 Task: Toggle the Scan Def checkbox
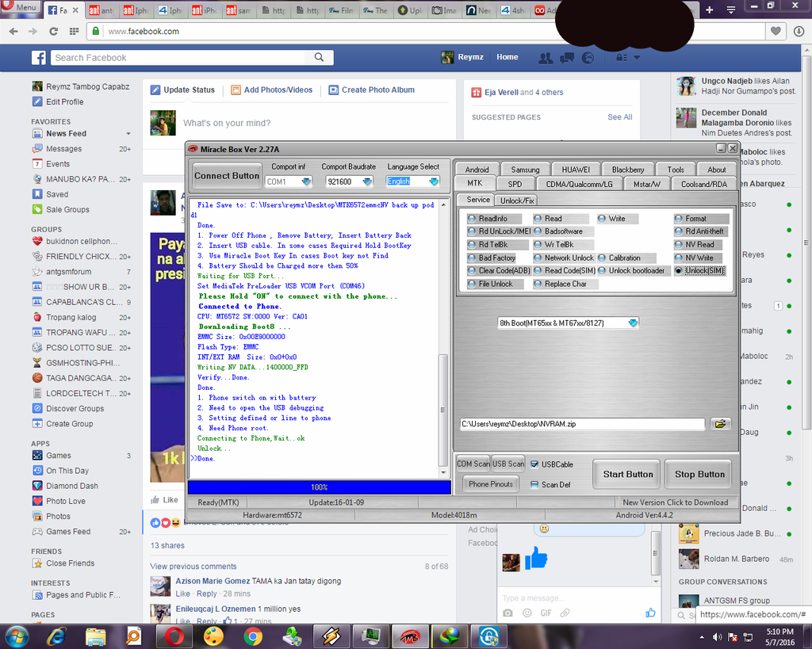click(x=534, y=485)
